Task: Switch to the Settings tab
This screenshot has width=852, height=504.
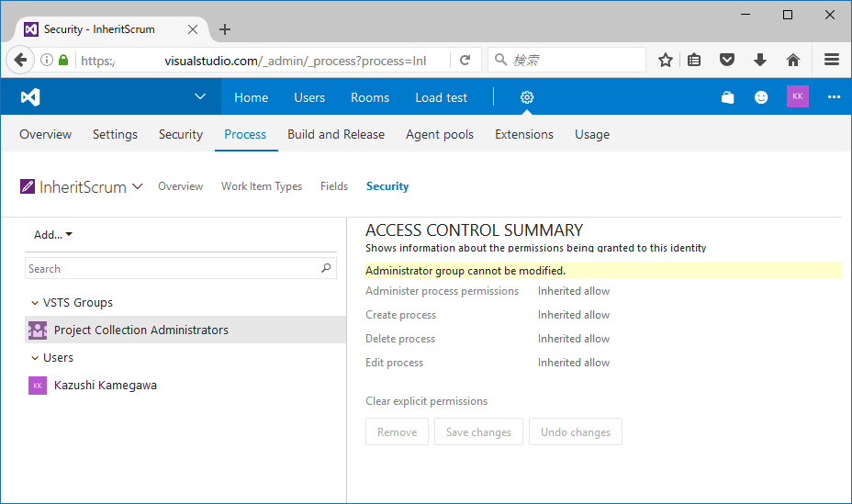Action: click(x=115, y=134)
